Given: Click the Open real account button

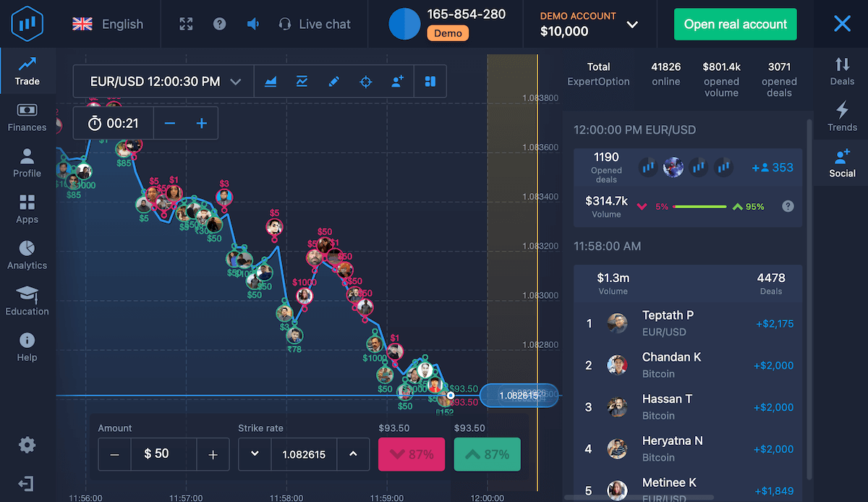Looking at the screenshot, I should click(x=735, y=25).
